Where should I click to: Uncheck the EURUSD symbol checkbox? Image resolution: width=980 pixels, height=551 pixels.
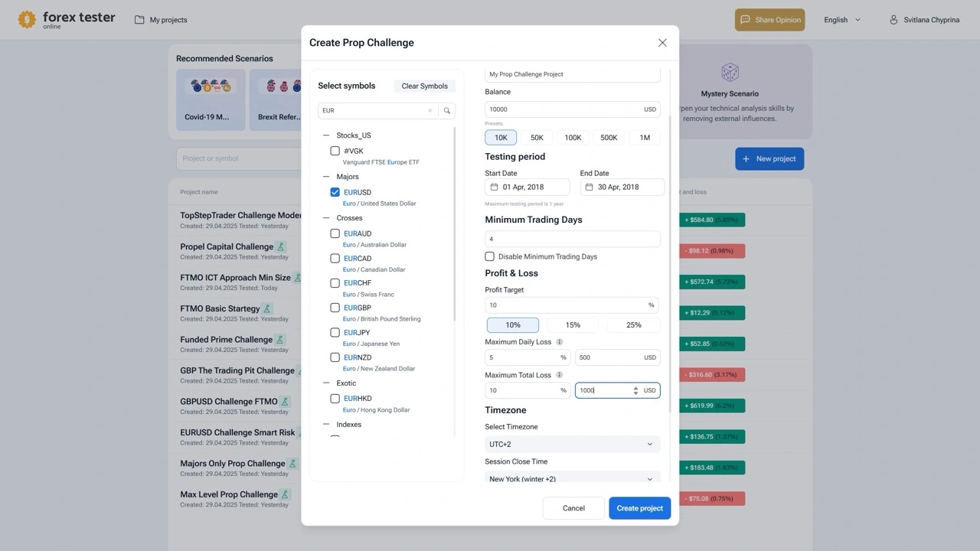click(x=335, y=192)
